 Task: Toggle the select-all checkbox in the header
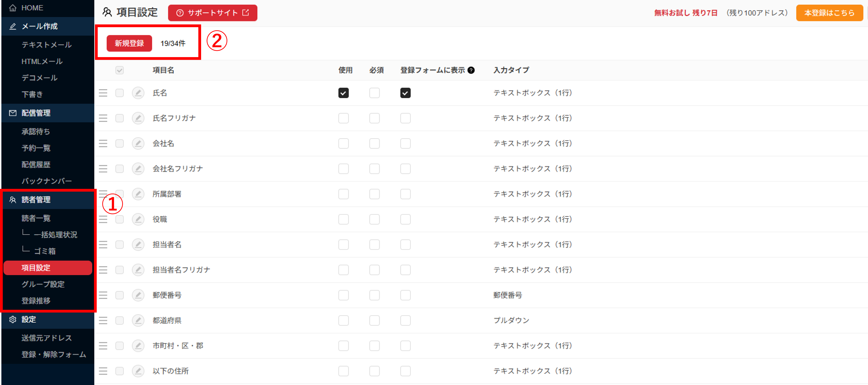pyautogui.click(x=120, y=70)
